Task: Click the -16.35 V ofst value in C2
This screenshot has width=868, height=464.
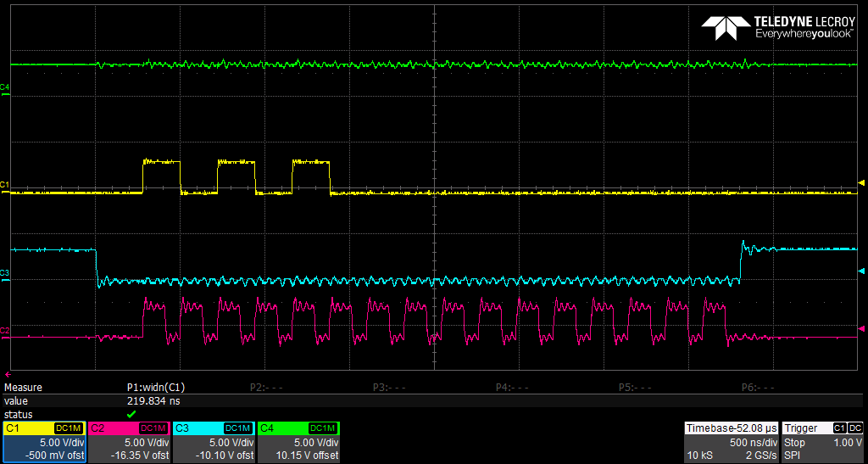Action: 139,456
